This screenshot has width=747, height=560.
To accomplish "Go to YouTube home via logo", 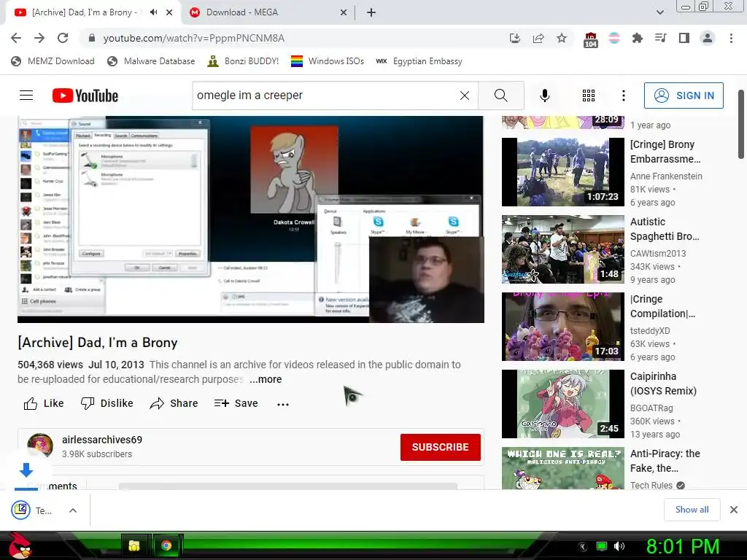I will pyautogui.click(x=85, y=96).
